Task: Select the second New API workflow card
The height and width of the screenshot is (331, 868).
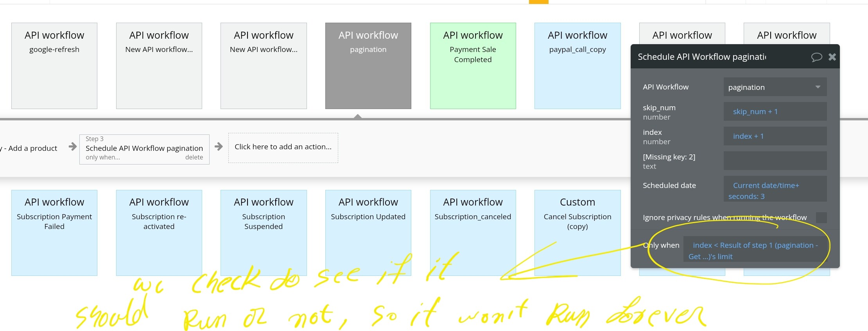Action: pyautogui.click(x=264, y=66)
